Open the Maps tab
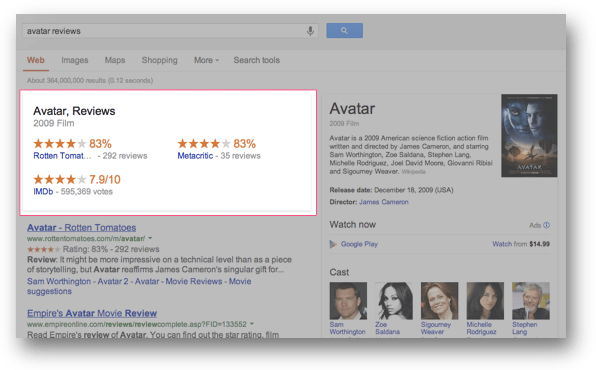596x370 pixels. click(115, 60)
